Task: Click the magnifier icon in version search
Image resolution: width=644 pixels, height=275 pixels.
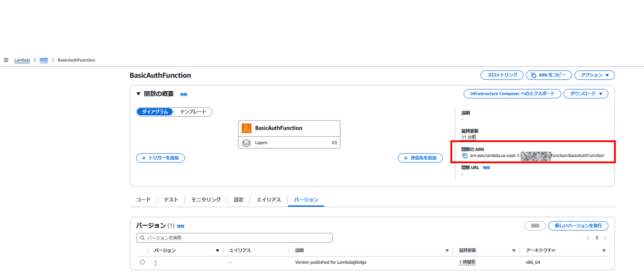Action: [142, 238]
